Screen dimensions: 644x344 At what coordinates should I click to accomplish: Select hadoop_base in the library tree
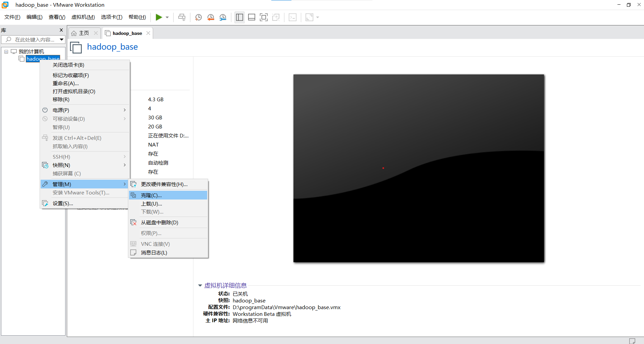[43, 58]
